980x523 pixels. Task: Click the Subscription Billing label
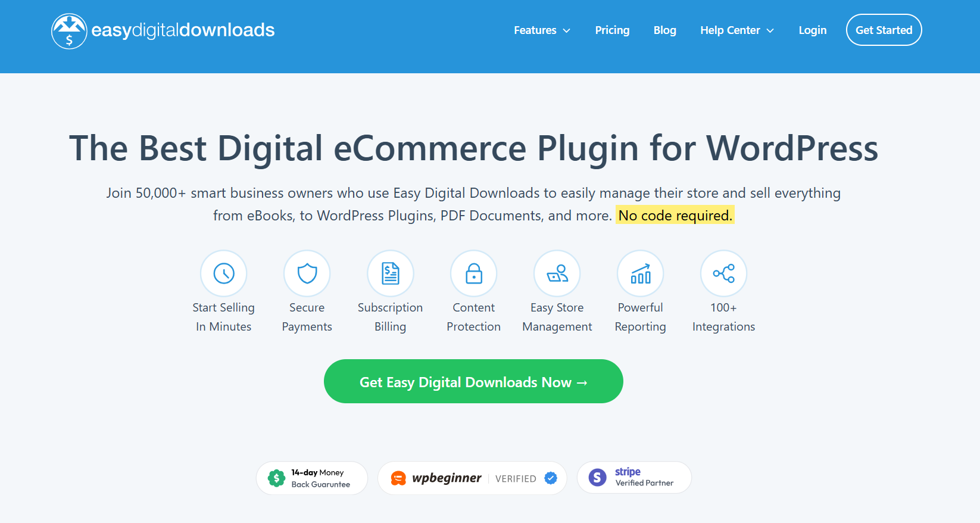pos(391,317)
